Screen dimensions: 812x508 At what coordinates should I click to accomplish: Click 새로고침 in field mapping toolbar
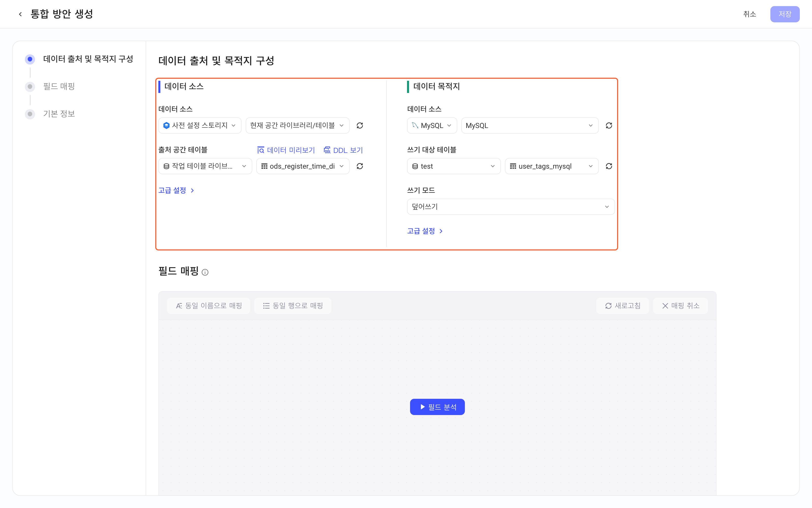[x=622, y=306]
